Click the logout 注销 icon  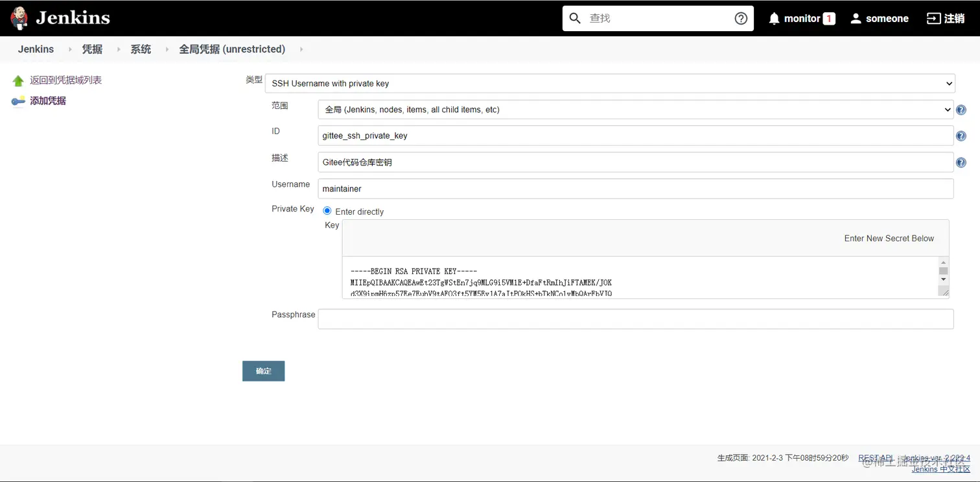pyautogui.click(x=933, y=18)
